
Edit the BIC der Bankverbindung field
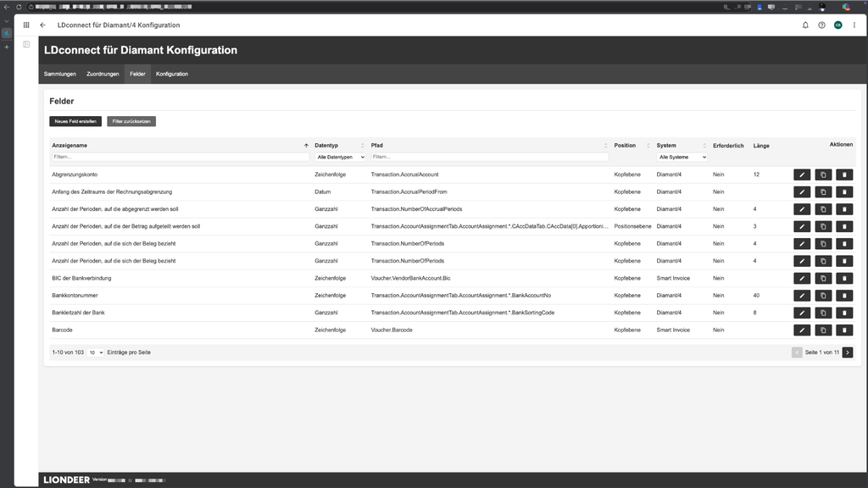(x=802, y=278)
